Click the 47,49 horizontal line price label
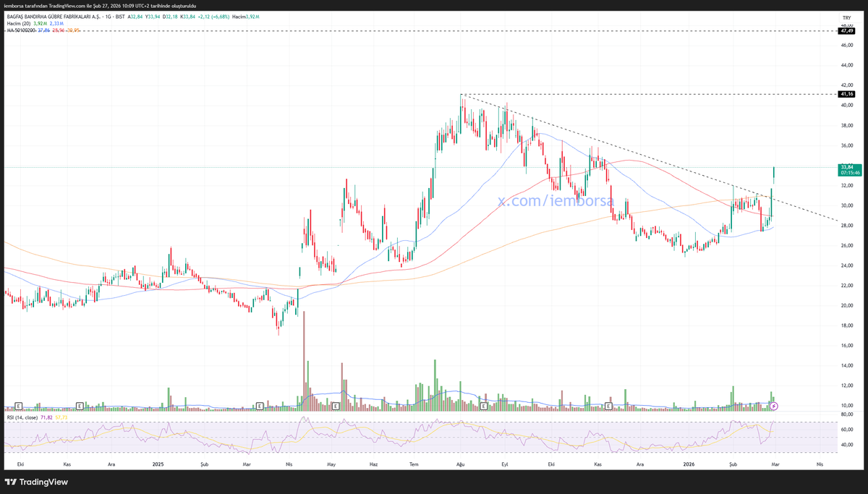The image size is (868, 494). coord(846,31)
